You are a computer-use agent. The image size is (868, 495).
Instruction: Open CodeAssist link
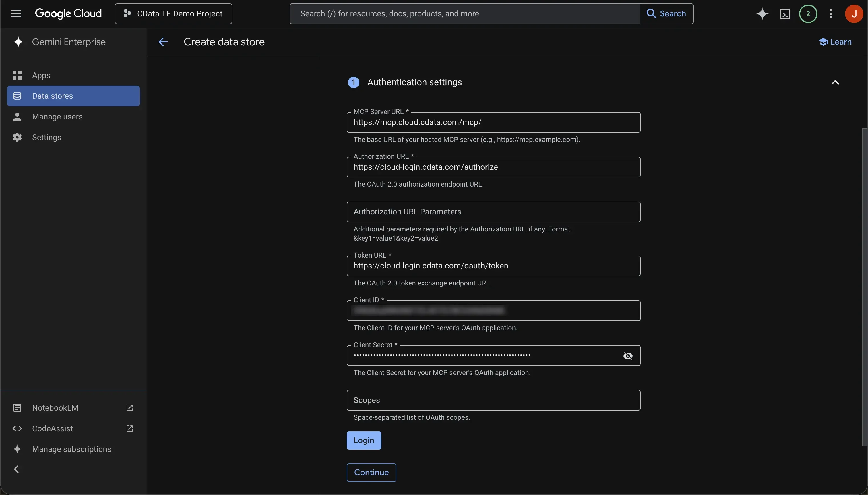coord(52,428)
